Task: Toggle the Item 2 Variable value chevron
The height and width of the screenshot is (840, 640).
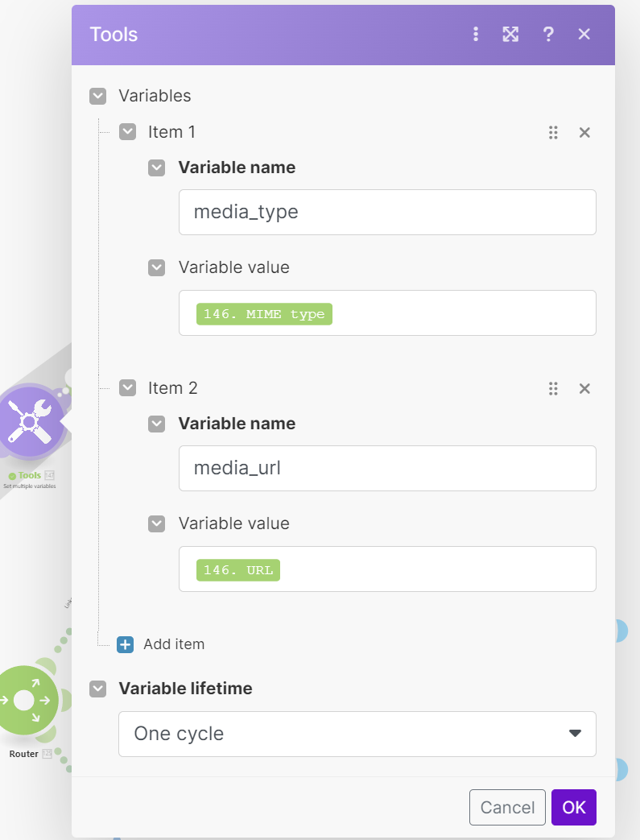Action: [157, 523]
